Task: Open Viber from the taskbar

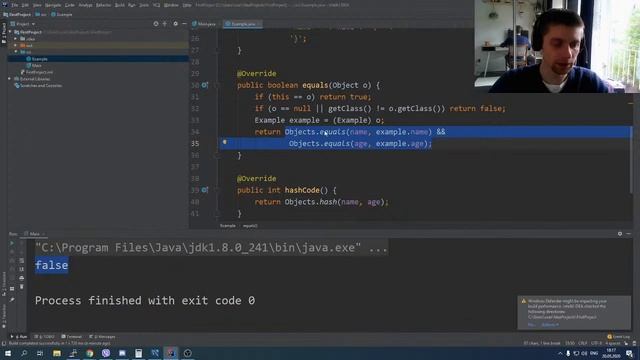Action: (106, 353)
